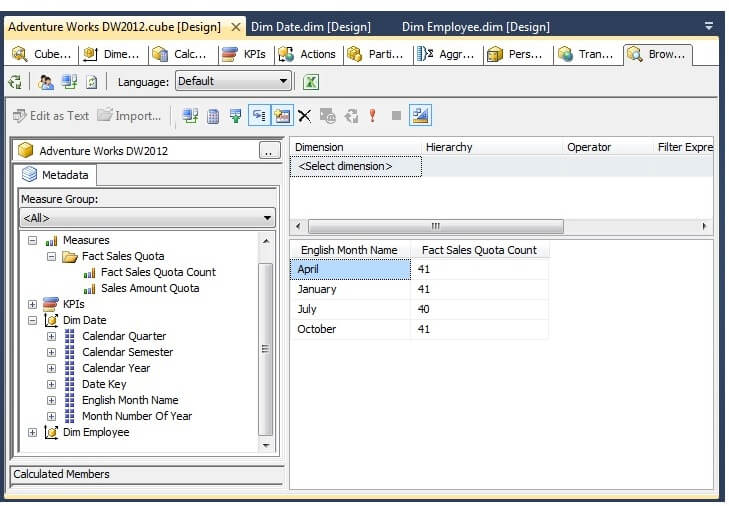Click the Fact Sales Quota folder icon
The image size is (729, 506).
point(70,256)
